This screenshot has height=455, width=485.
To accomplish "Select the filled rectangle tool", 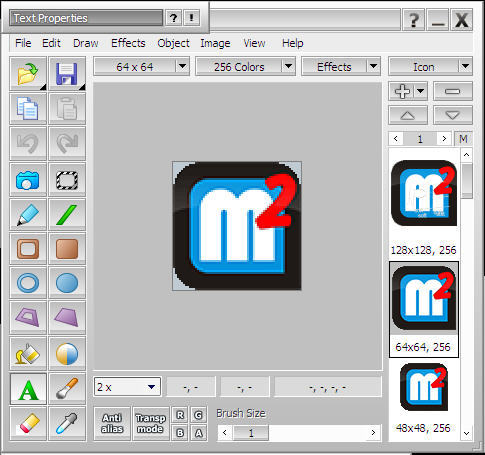I will (67, 248).
